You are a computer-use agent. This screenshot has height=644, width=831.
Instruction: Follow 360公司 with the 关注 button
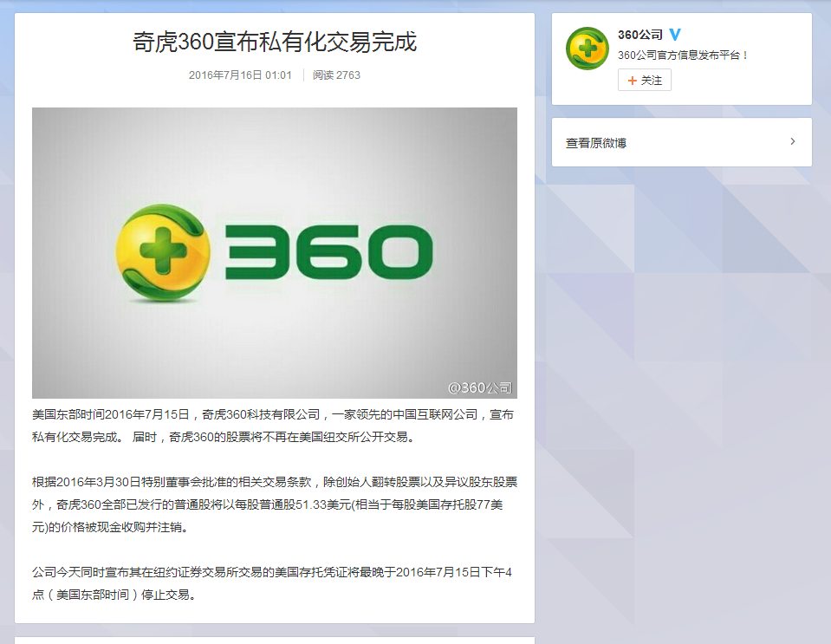point(644,79)
